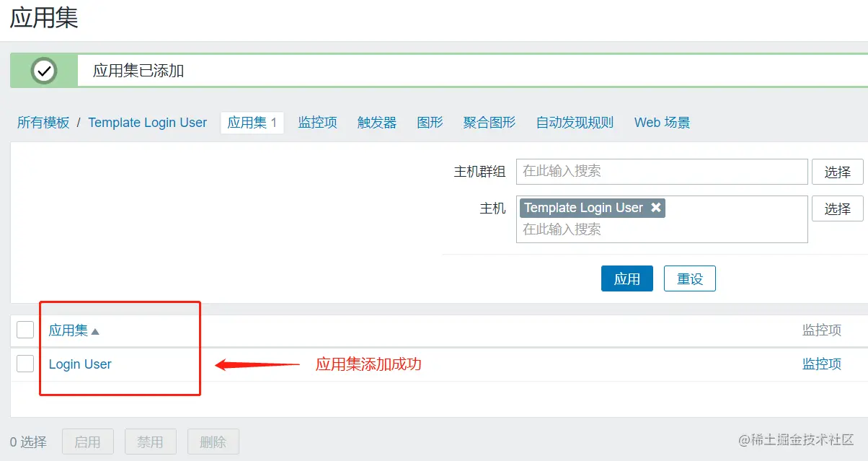
Task: Open Template Login User breadcrumb link
Action: (x=147, y=123)
